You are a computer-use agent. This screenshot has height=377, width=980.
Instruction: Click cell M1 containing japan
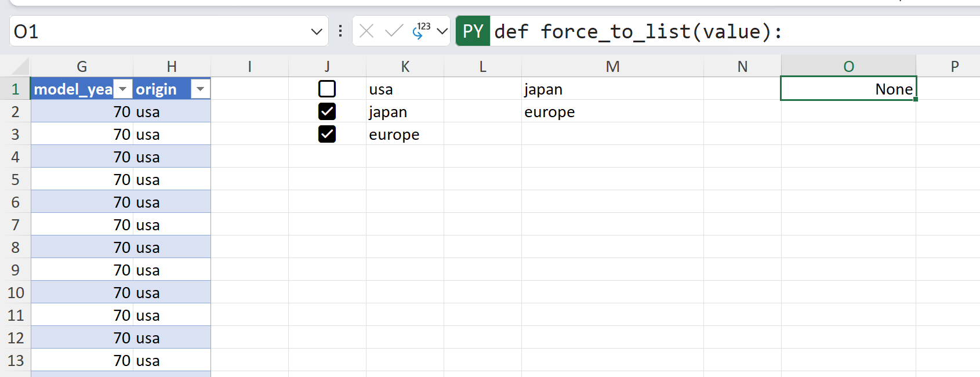coord(612,89)
